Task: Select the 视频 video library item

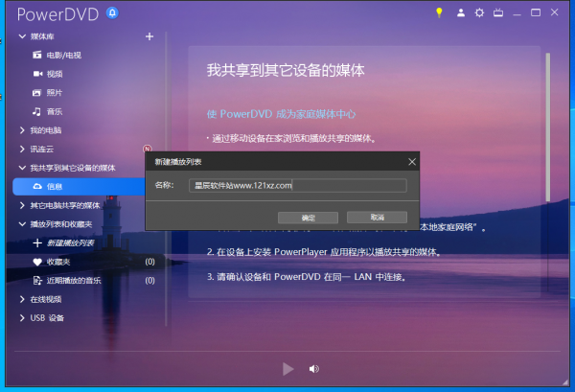Action: click(x=54, y=74)
